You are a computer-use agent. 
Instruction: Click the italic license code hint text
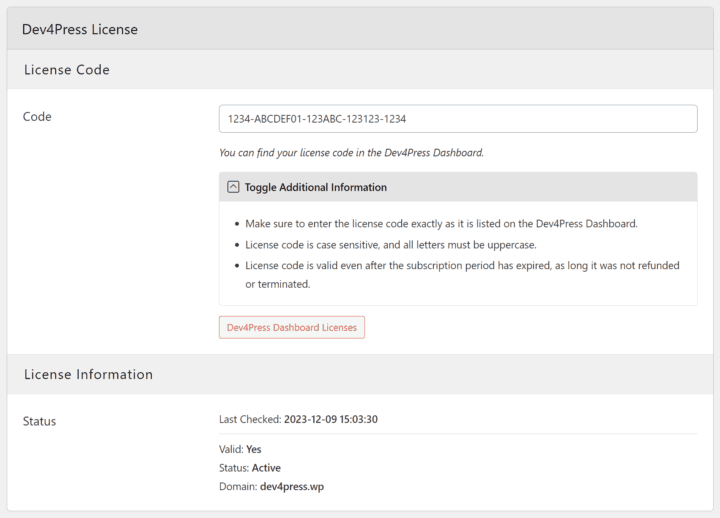click(x=351, y=153)
